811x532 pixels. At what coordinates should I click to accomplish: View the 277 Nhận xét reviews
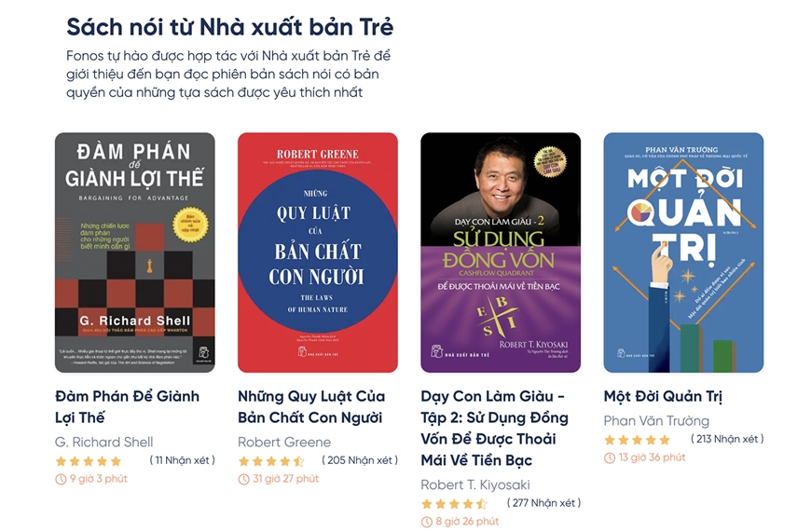[543, 502]
